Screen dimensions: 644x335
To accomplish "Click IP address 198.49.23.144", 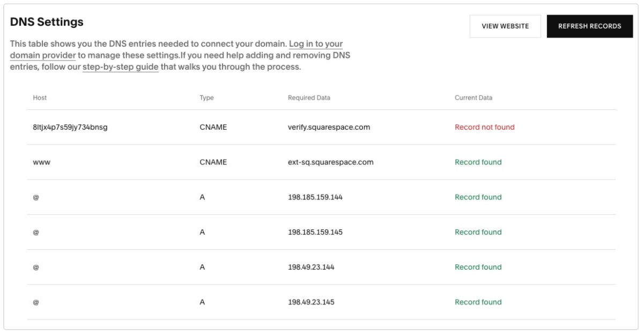I will [311, 267].
